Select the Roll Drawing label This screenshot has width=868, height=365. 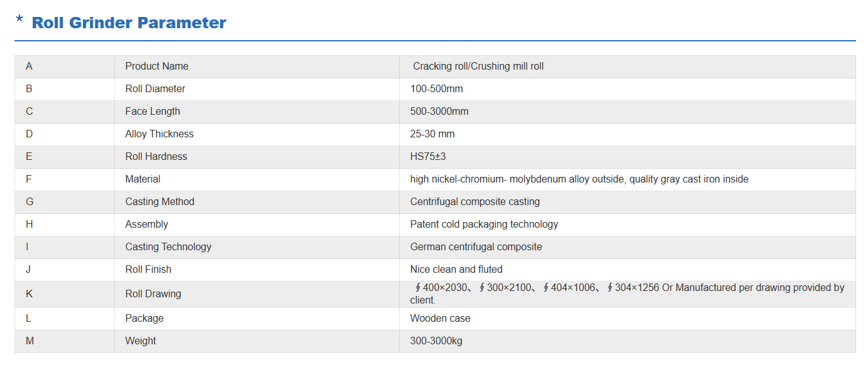(x=153, y=294)
